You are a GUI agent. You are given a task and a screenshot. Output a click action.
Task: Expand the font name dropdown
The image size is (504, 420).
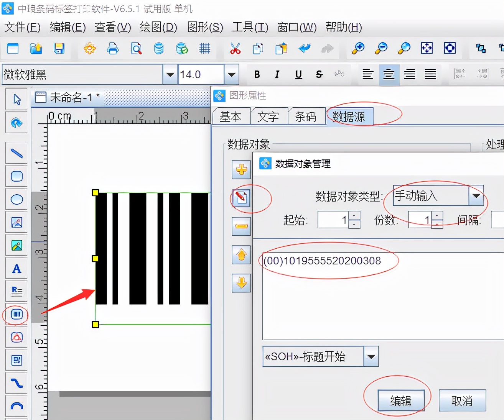pos(169,74)
